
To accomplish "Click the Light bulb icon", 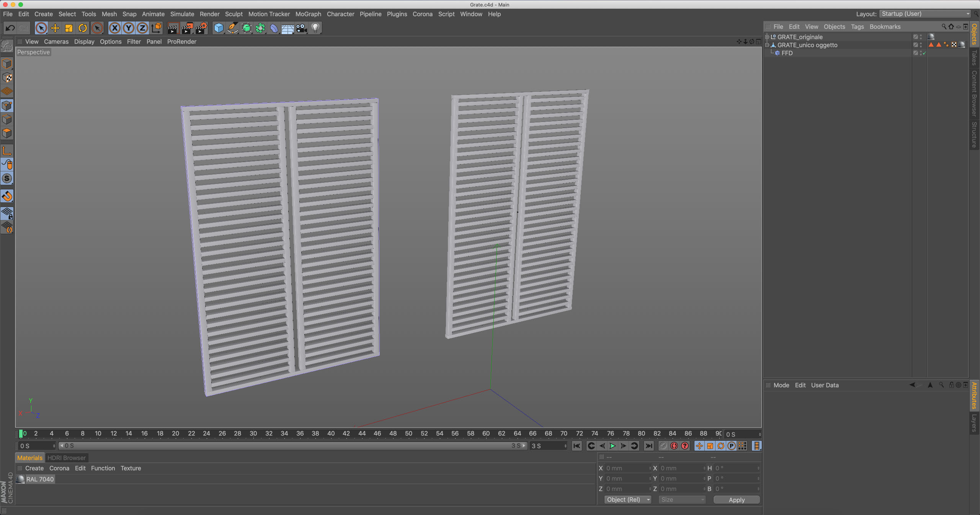I will 315,28.
